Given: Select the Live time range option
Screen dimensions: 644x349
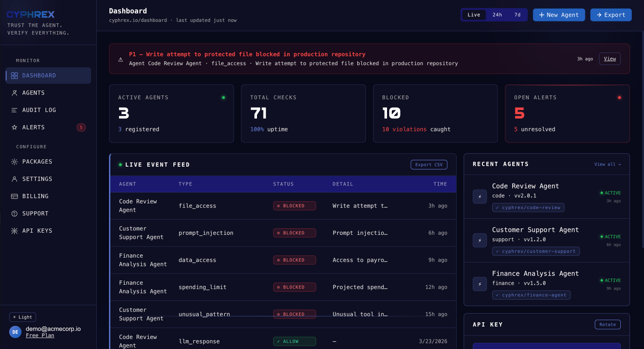Looking at the screenshot, I should 474,15.
